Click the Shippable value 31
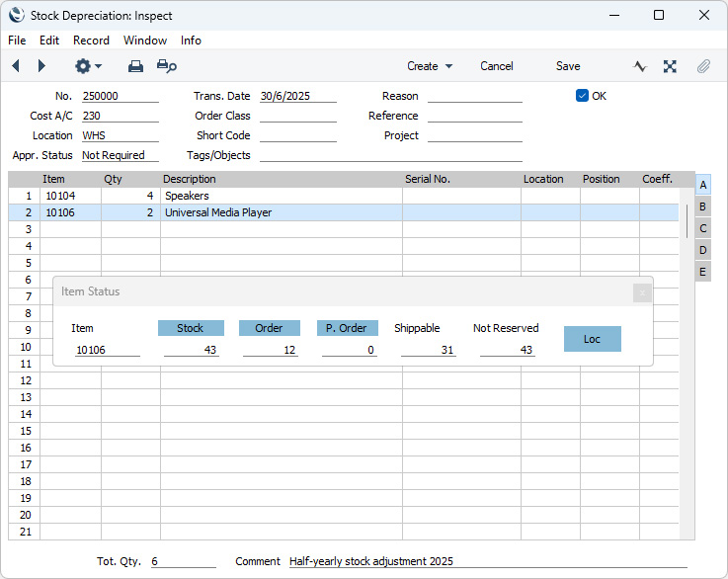This screenshot has width=728, height=579. coord(428,350)
